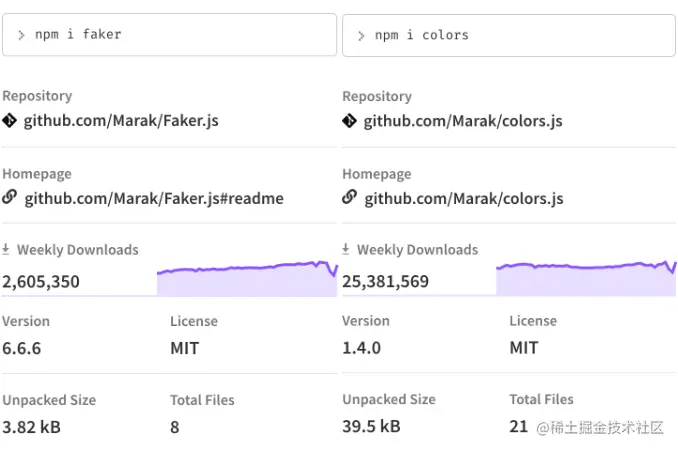This screenshot has height=450, width=678.
Task: Open colors.js homepage link
Action: [x=464, y=198]
